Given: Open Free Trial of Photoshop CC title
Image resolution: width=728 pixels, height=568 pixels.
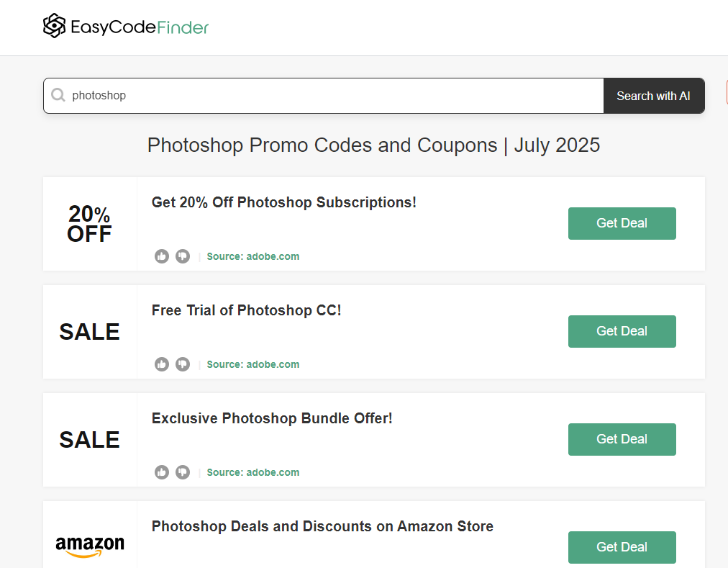Looking at the screenshot, I should 247,310.
